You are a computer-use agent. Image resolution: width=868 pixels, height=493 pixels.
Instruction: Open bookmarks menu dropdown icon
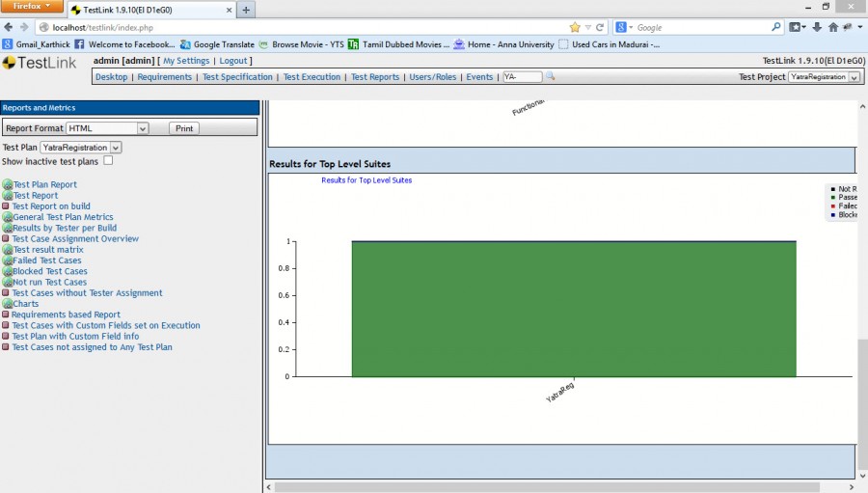(798, 27)
